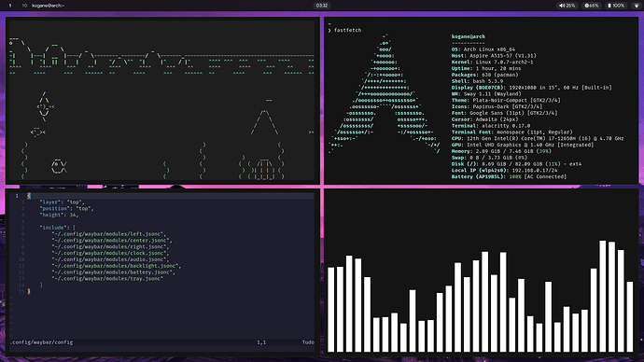This screenshot has width=644, height=362.
Task: Select the Battery (AP19B5L) line
Action: coord(509,176)
